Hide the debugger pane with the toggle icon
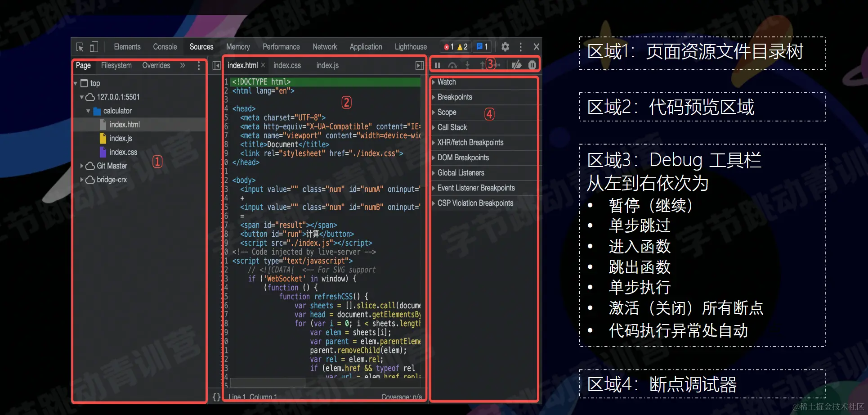 pyautogui.click(x=420, y=66)
